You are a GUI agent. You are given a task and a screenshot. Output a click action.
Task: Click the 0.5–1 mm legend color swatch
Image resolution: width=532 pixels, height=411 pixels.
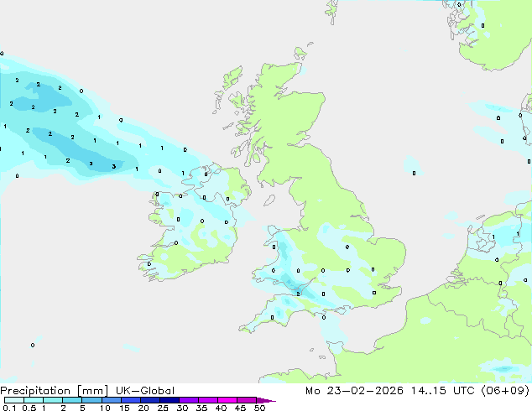(34, 400)
